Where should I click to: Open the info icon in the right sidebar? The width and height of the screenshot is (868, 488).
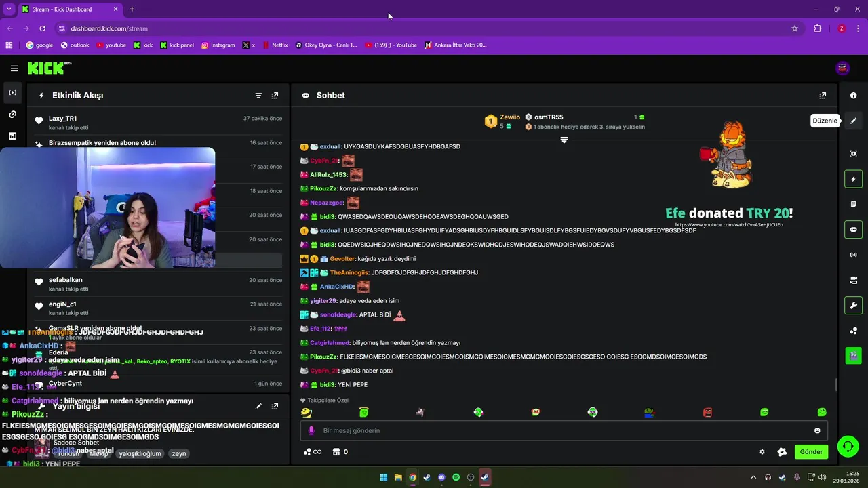(854, 96)
